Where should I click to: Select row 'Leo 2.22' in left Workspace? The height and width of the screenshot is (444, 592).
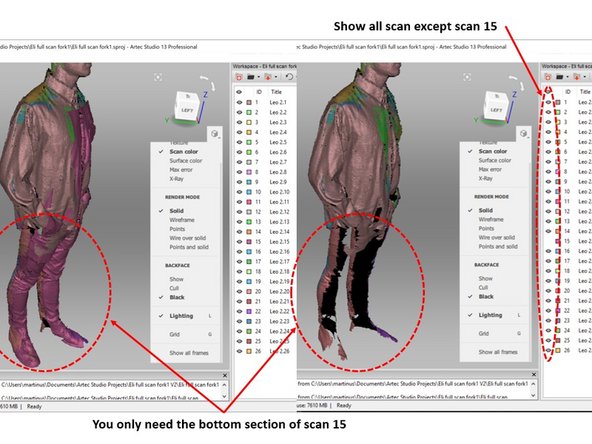pos(265,311)
